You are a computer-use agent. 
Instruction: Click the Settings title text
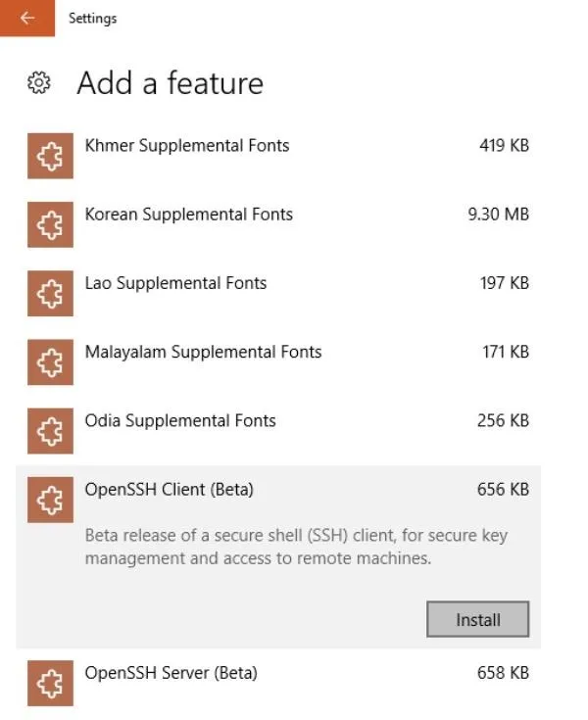(x=93, y=19)
